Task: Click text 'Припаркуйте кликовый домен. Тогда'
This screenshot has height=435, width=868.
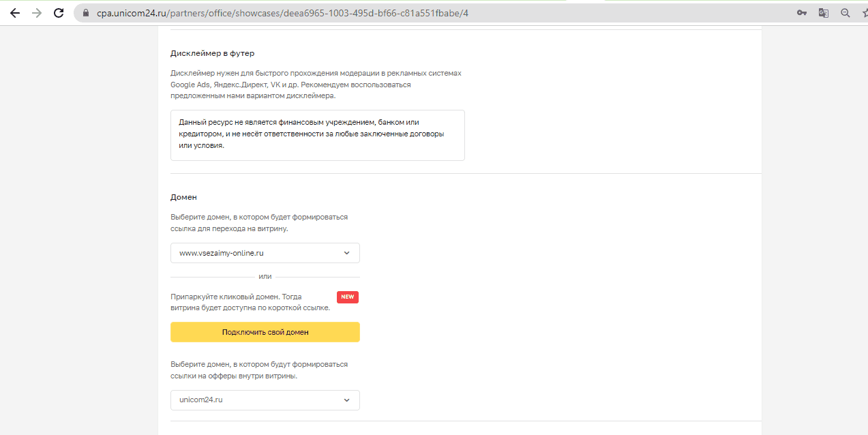Action: point(236,297)
